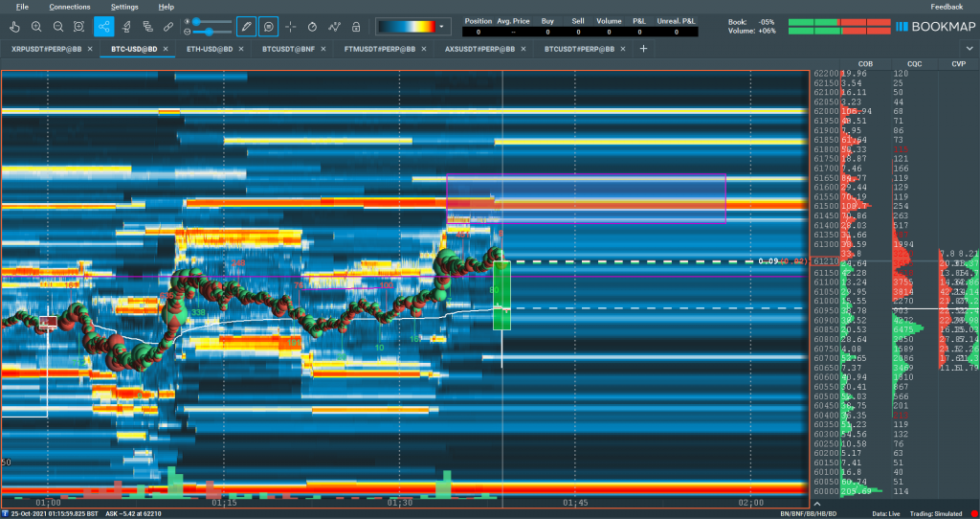
Task: Close the XRPUSDT#PERP@BB tab
Action: [90, 49]
